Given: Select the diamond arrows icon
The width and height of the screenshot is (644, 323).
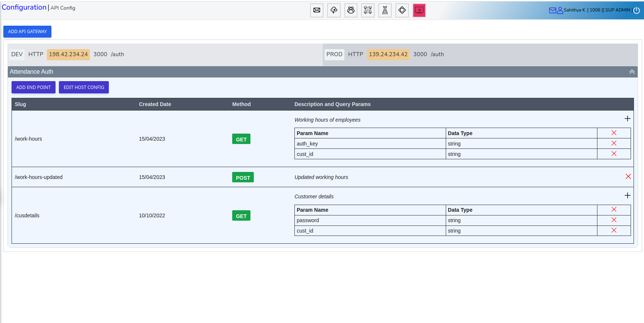Looking at the screenshot, I should (x=402, y=10).
